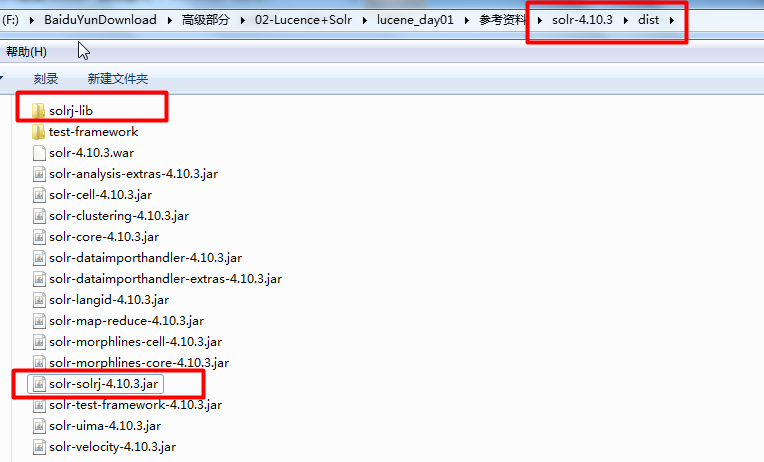764x462 pixels.
Task: Select the solr-4.10.3.war file icon
Action: [x=39, y=153]
